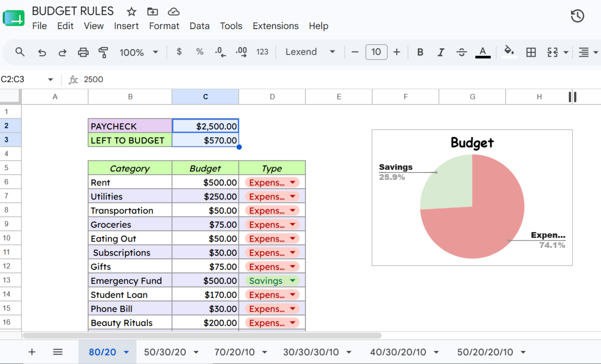Open the File menu

coord(40,26)
